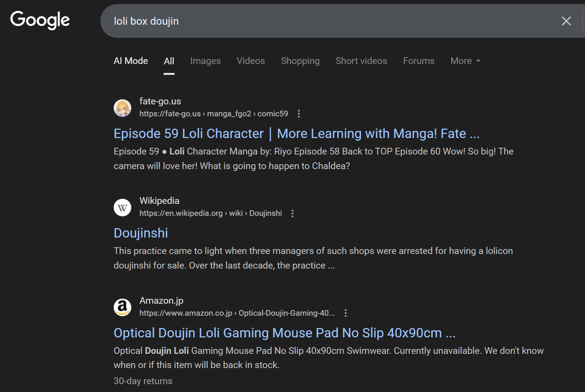The image size is (585, 392).
Task: Clear the search box with the X icon
Action: tap(566, 21)
